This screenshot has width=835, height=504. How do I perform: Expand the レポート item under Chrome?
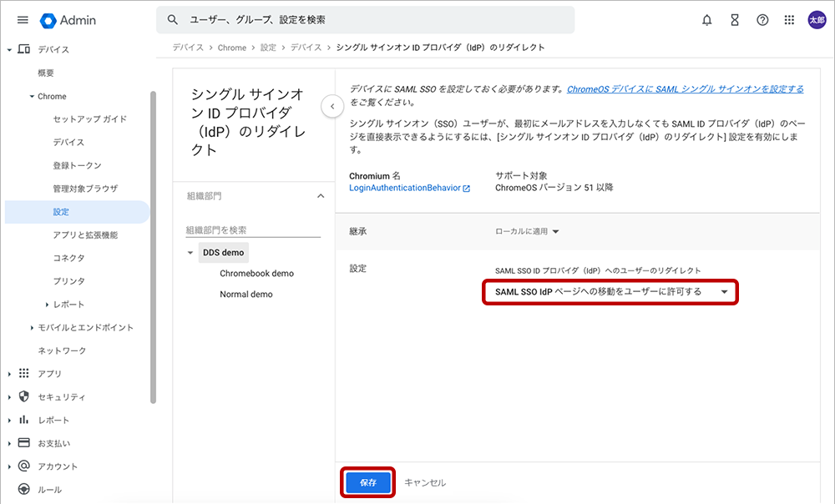[x=48, y=305]
